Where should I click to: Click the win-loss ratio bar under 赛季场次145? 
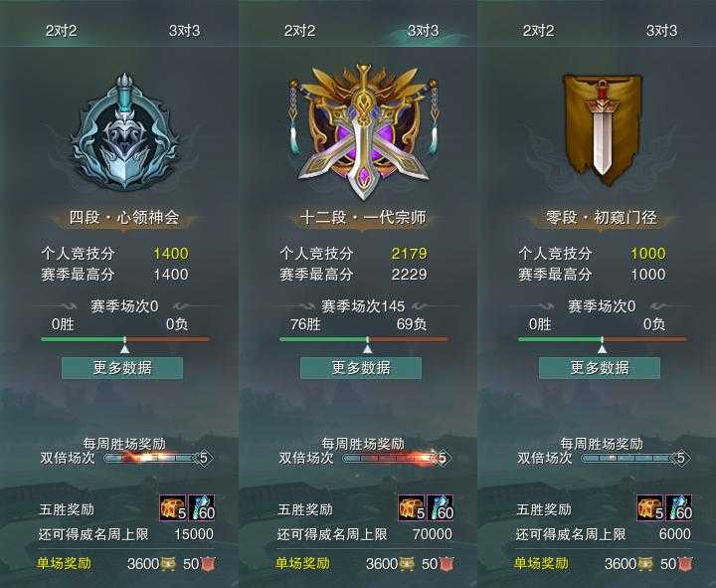(364, 339)
